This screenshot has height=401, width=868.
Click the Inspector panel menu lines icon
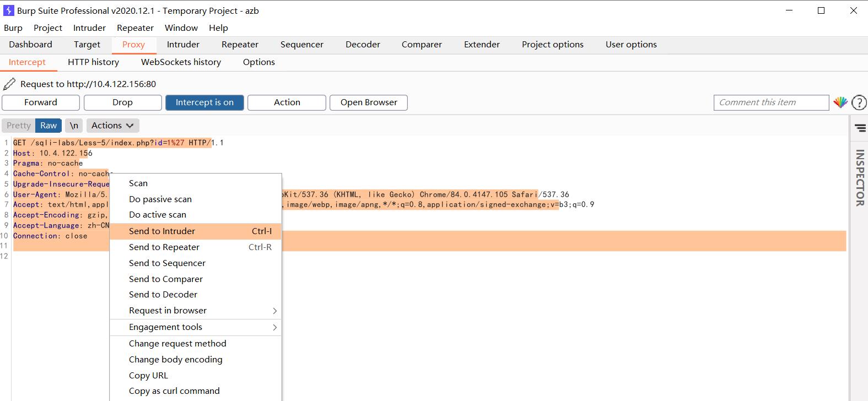[x=860, y=128]
